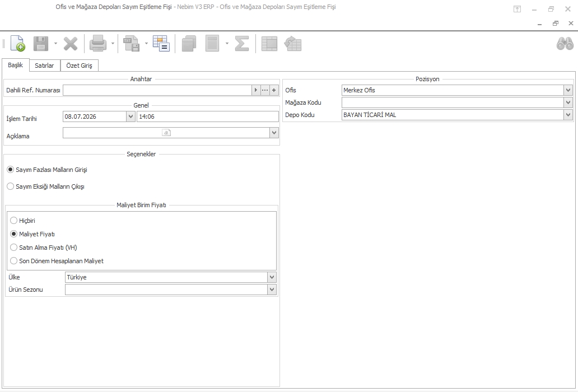Click the grid layout icon
This screenshot has height=392, width=578.
point(269,44)
